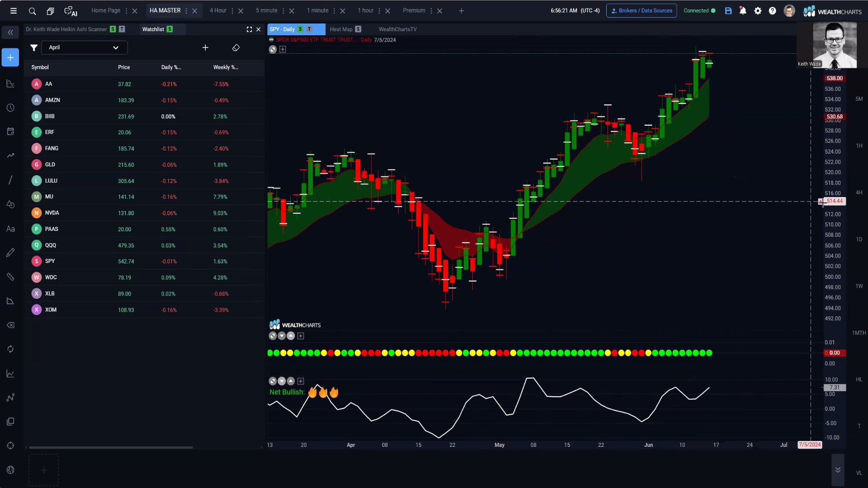
Task: Select NVDA row in watchlist
Action: [x=144, y=213]
